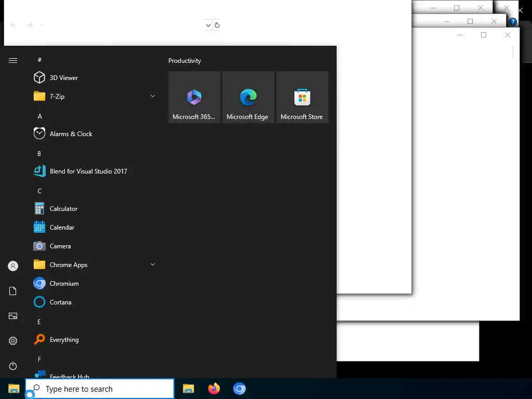532x399 pixels.
Task: Click the Chrome Apps folder icon
Action: click(39, 264)
